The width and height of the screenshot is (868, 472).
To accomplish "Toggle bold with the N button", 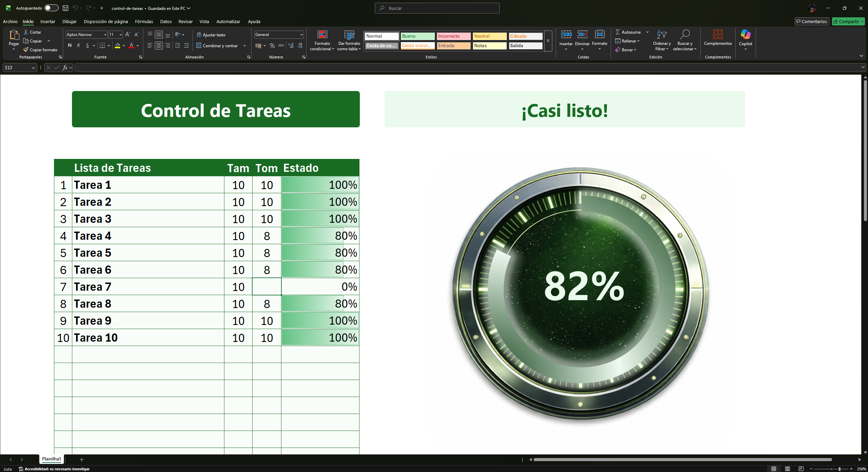I will pos(70,45).
